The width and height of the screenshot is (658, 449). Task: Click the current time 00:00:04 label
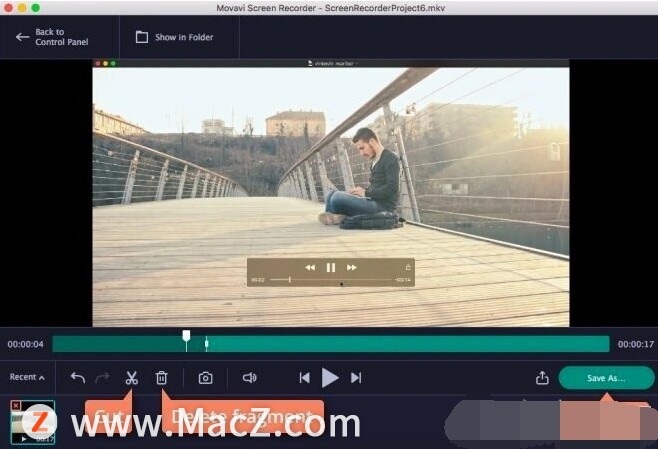point(25,344)
